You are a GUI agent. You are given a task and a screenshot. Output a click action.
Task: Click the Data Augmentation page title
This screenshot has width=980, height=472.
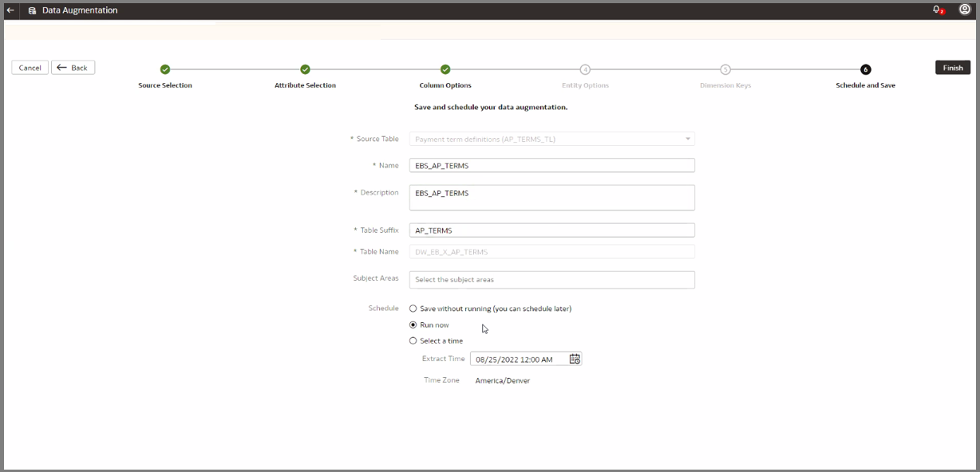80,10
